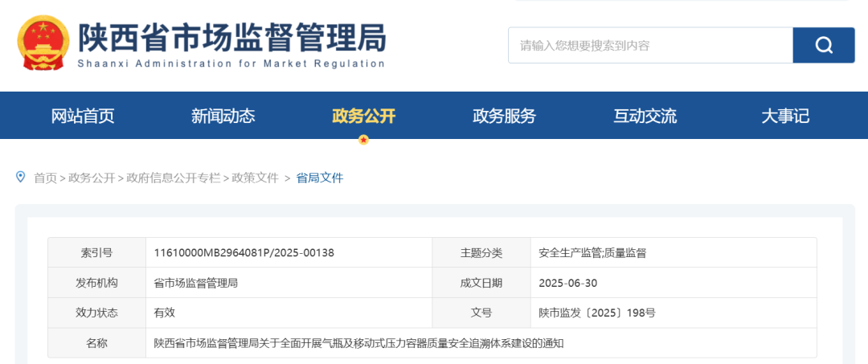The image size is (868, 364).
Task: Click the 效力状态 label cell
Action: pyautogui.click(x=97, y=313)
